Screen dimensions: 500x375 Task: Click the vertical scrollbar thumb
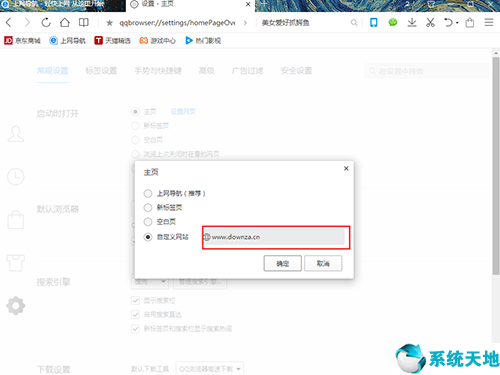(x=496, y=166)
